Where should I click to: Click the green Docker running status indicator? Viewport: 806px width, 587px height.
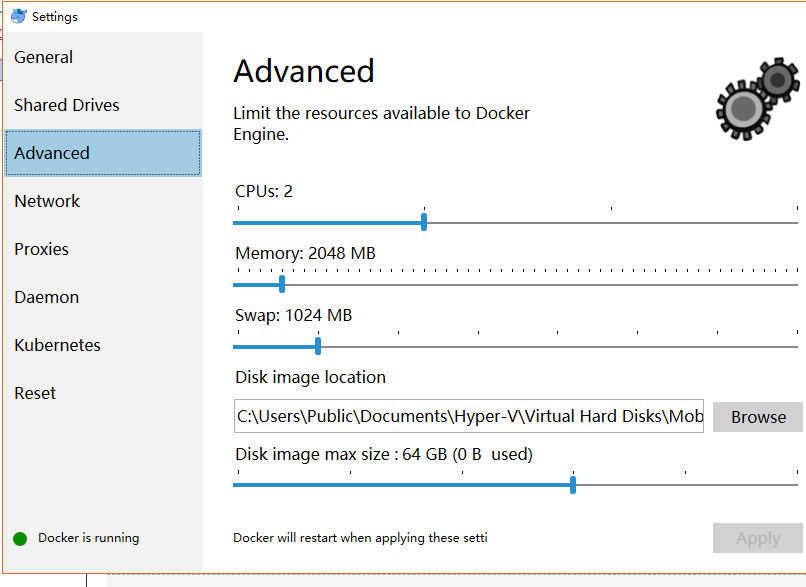[x=20, y=539]
